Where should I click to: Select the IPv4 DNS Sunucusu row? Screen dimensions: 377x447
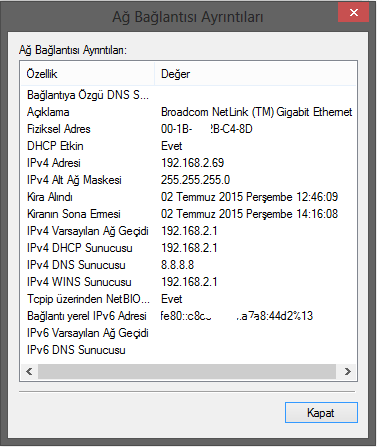pos(189,265)
